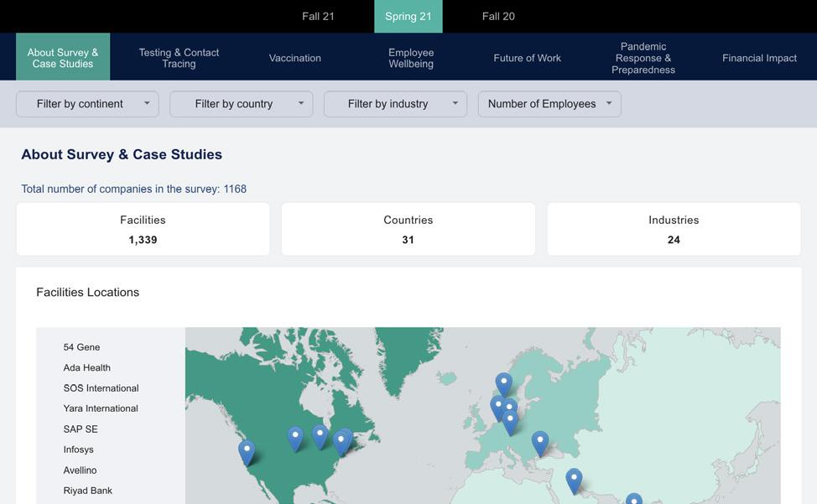This screenshot has width=817, height=504.
Task: Select the Fall 20 survey tab
Action: point(498,16)
